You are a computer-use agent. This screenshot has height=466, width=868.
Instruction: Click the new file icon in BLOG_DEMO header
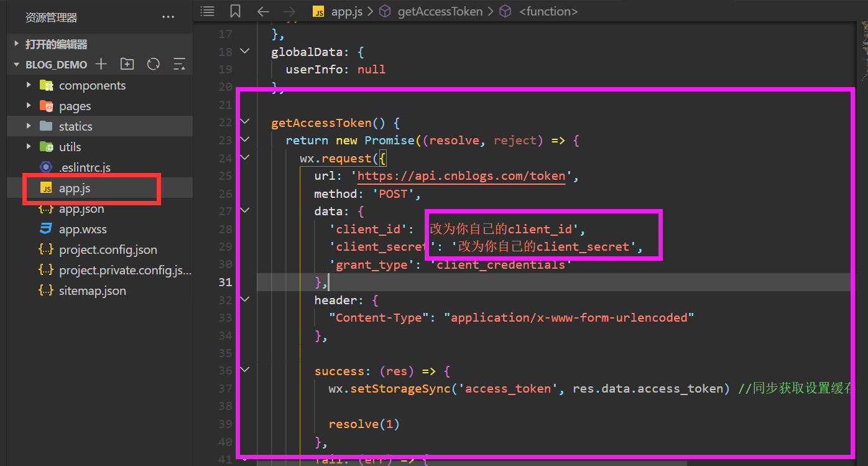[x=101, y=64]
